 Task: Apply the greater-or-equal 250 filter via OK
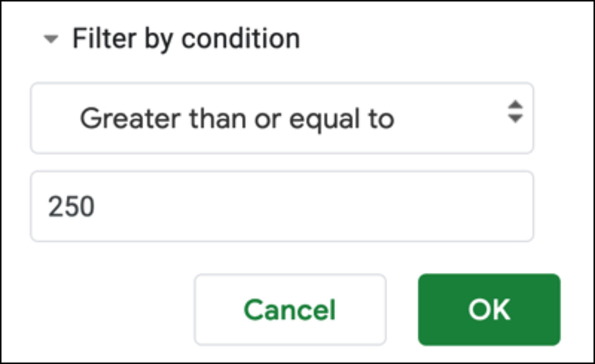pyautogui.click(x=489, y=310)
